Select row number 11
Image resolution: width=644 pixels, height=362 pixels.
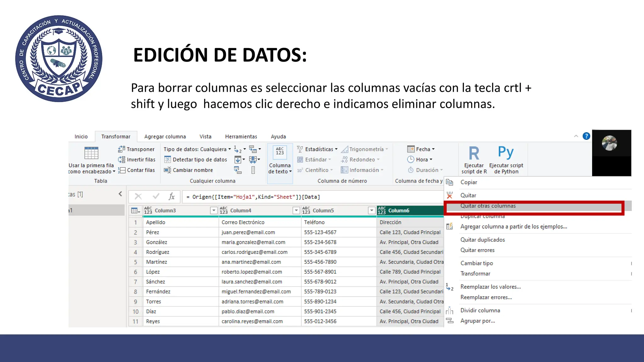pos(136,321)
